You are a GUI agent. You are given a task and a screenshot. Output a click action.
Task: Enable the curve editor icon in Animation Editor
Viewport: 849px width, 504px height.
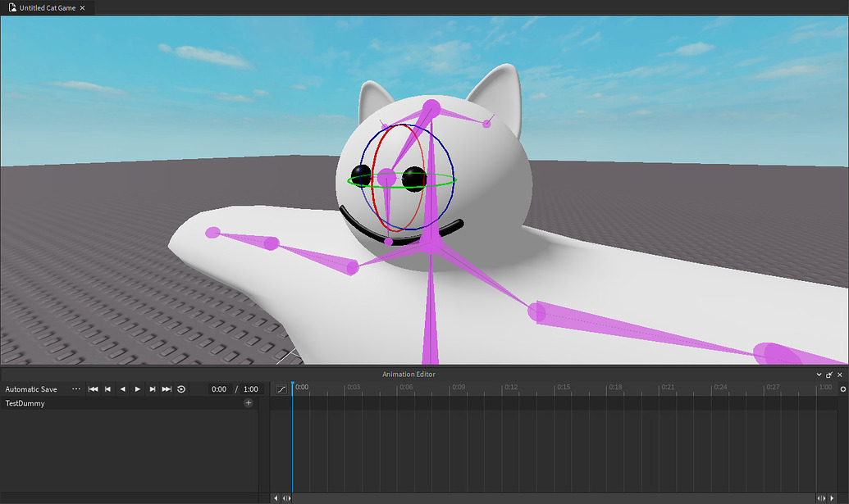(281, 388)
